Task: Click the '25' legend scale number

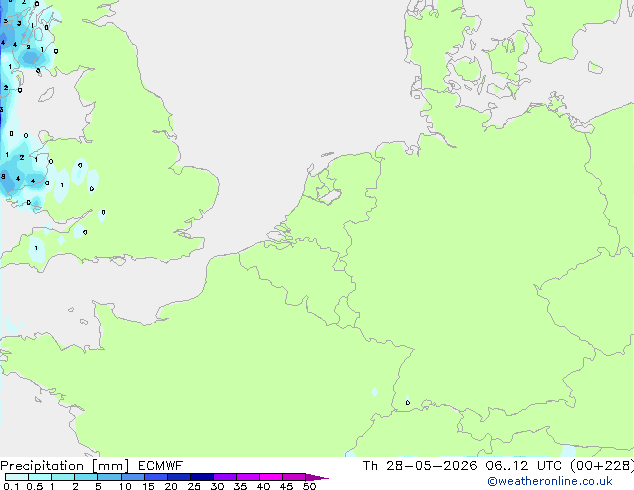Action: 194,486
